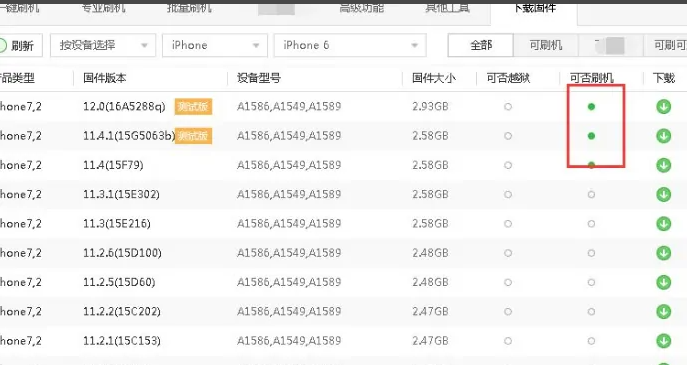The height and width of the screenshot is (365, 687).
Task: Download the 11.2.6(15D100) firmware
Action: [x=664, y=253]
